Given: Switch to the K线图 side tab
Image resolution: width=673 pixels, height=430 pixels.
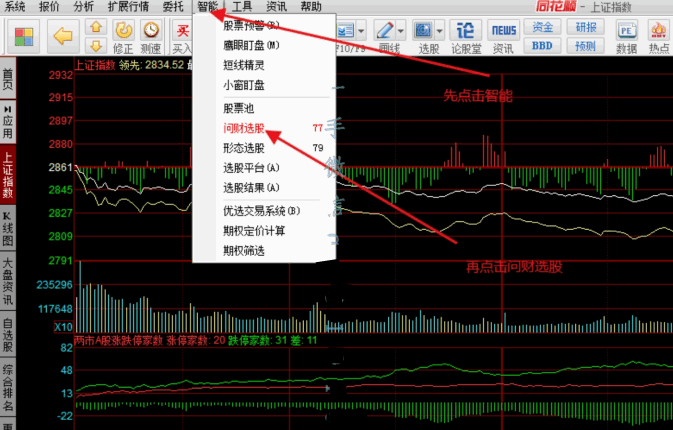Looking at the screenshot, I should tap(8, 229).
